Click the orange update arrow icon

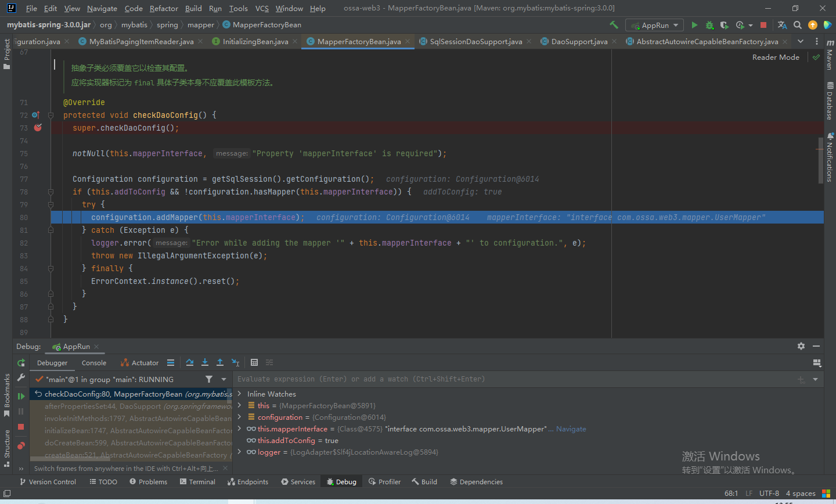point(813,25)
